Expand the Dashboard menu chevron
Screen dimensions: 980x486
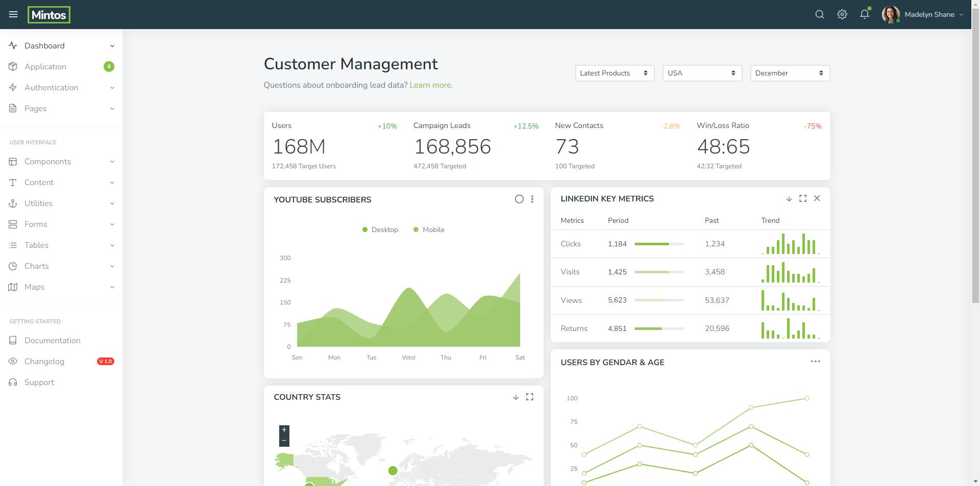pos(112,46)
